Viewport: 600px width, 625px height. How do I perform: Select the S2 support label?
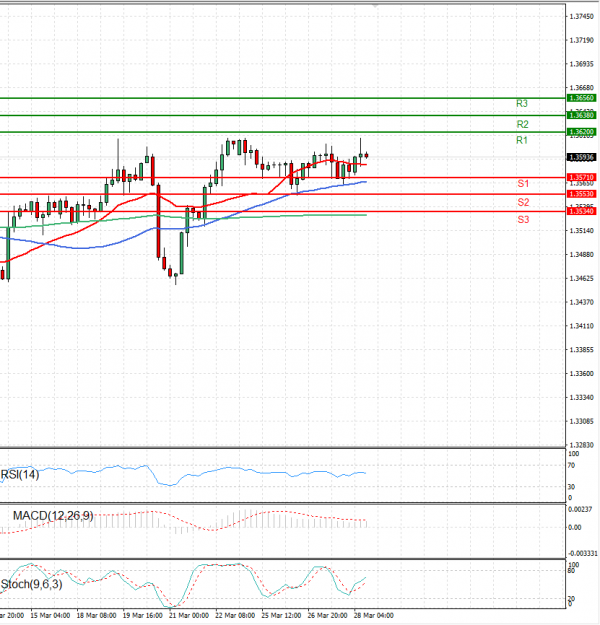coord(523,202)
